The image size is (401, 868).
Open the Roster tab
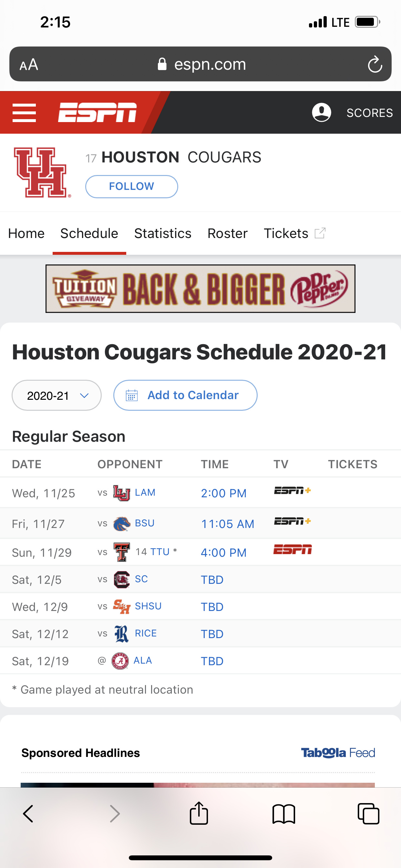(x=227, y=233)
